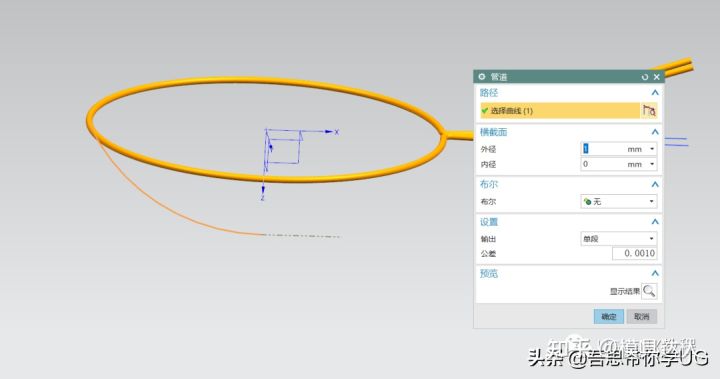Image resolution: width=720 pixels, height=379 pixels.
Task: Close the 管道 dialog with X
Action: pyautogui.click(x=656, y=77)
